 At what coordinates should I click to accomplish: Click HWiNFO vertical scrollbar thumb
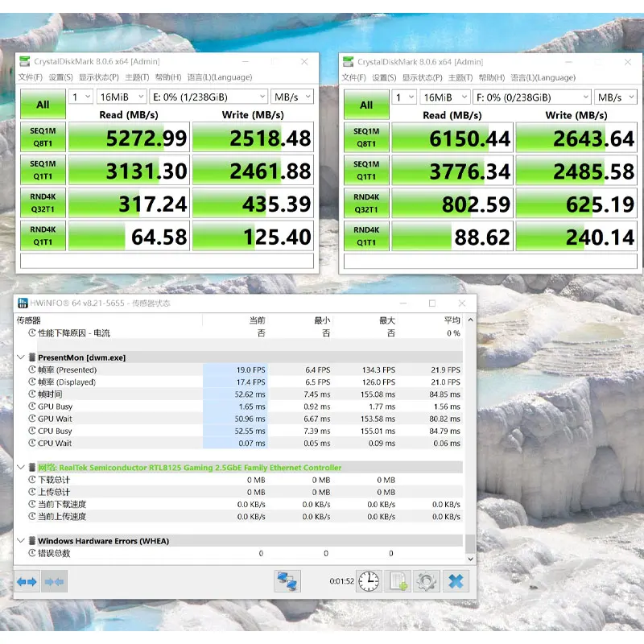471,544
